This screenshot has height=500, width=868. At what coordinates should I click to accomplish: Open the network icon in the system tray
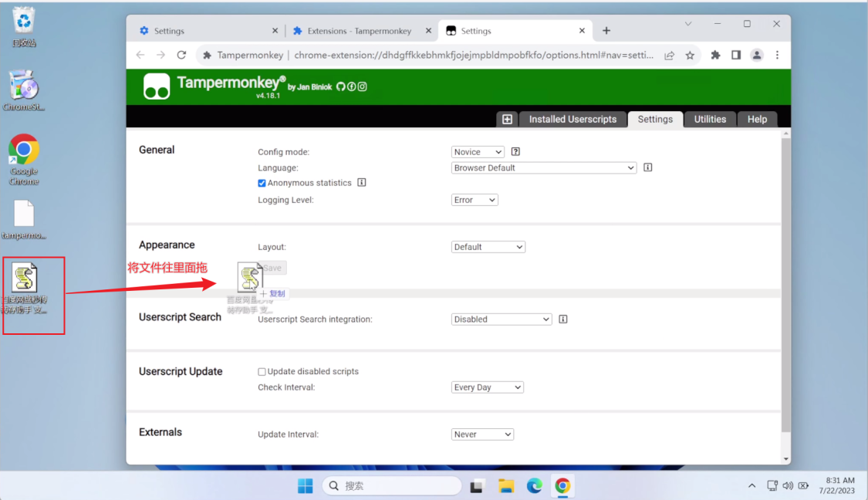(x=772, y=485)
